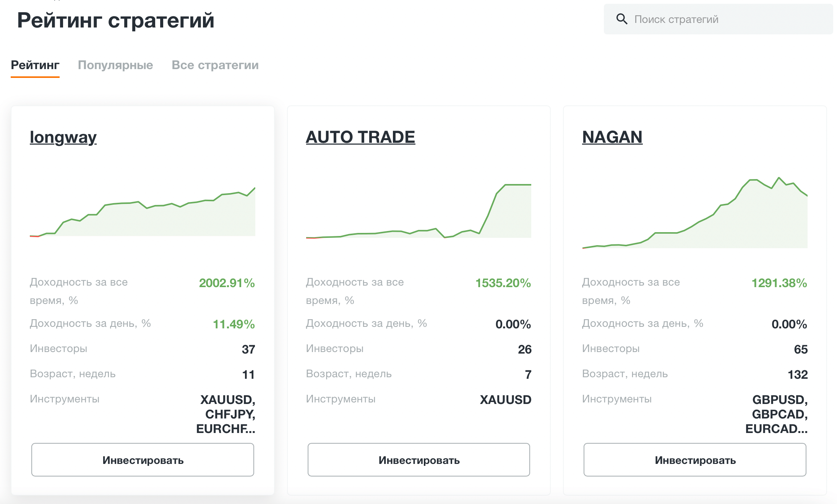Click the search magnifier icon
The width and height of the screenshot is (837, 504).
[621, 19]
